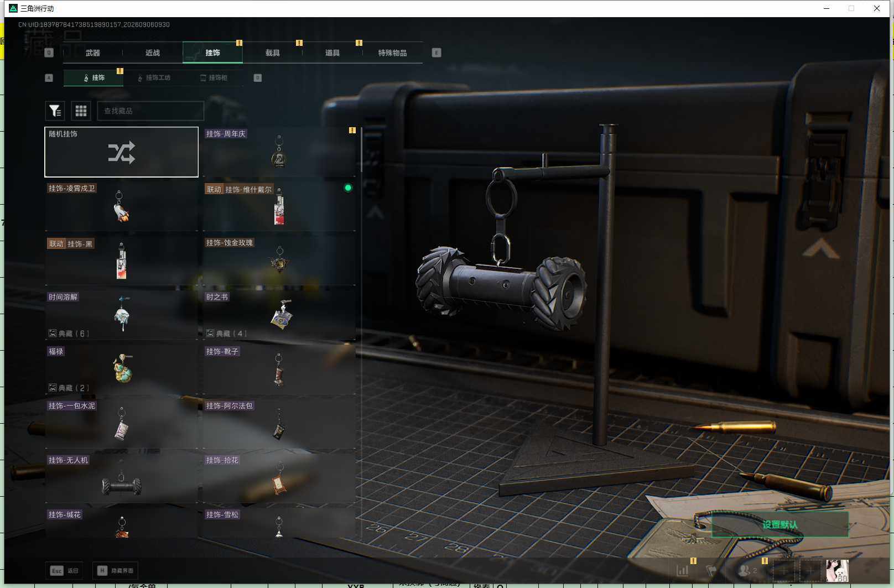Click the green equipped dot on 挂饰-维什戴尔
Screen dimensions: 894x588
[x=348, y=188]
